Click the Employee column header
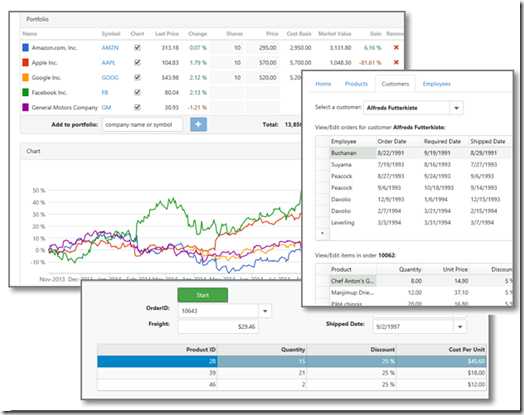 tap(353, 141)
